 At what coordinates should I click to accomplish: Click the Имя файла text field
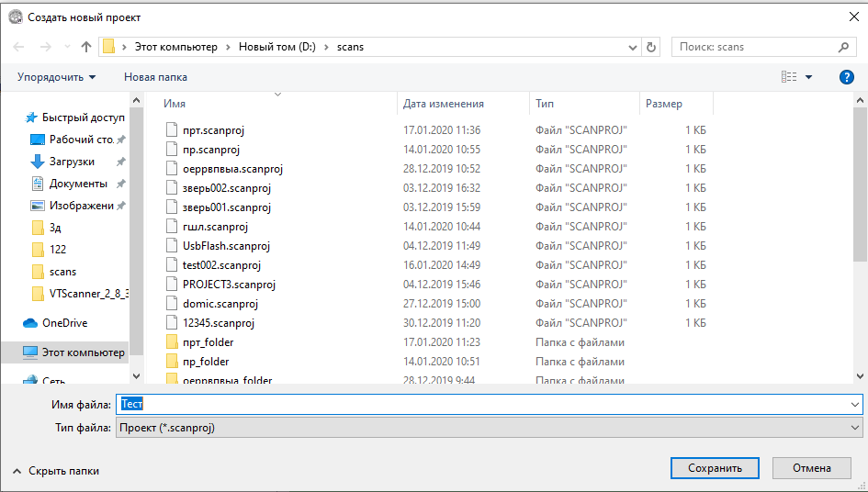coord(487,405)
